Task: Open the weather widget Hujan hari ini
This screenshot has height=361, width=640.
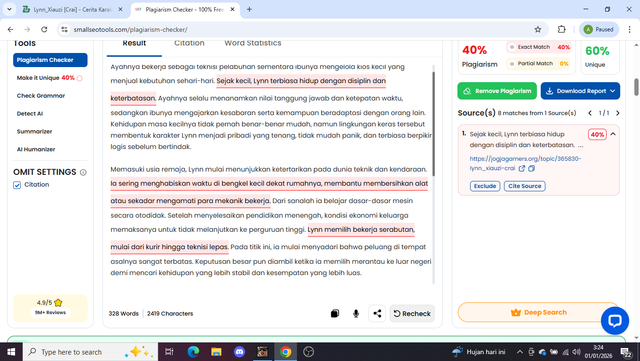Action: point(479,352)
